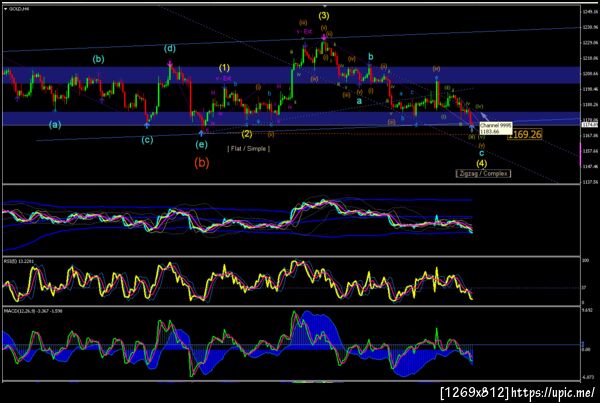Select the blue up arrow beside Channel tooltip
Screen dimensions: 600x403
pyautogui.click(x=472, y=128)
